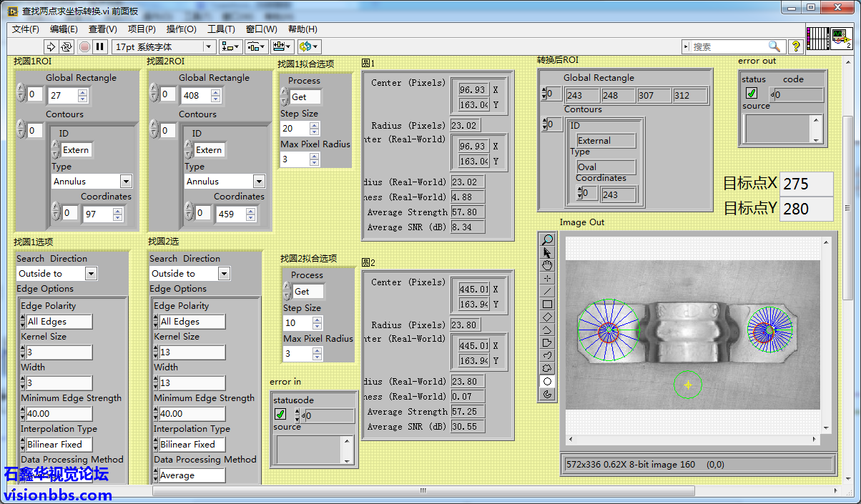The height and width of the screenshot is (504, 861).
Task: Open the Reorder objects toolbar button
Action: point(308,46)
